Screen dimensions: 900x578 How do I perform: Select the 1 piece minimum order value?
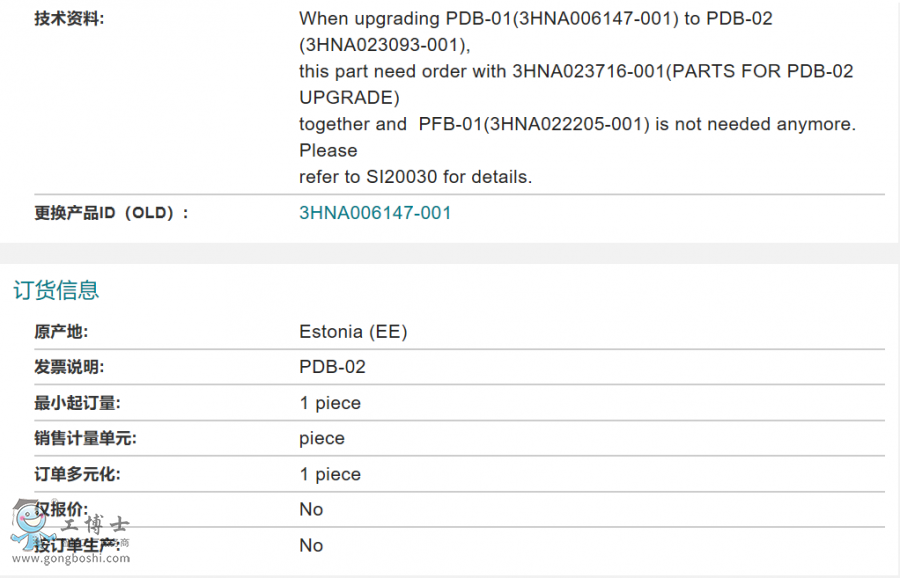tap(330, 403)
